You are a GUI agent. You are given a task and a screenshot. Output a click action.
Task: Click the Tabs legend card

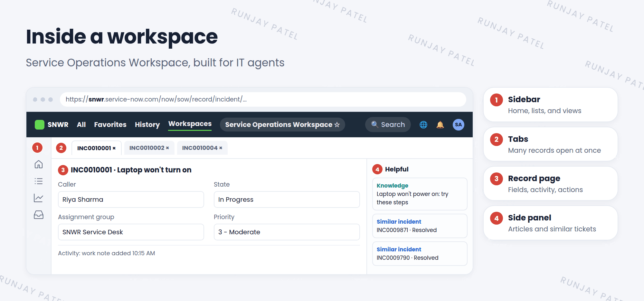[551, 144]
